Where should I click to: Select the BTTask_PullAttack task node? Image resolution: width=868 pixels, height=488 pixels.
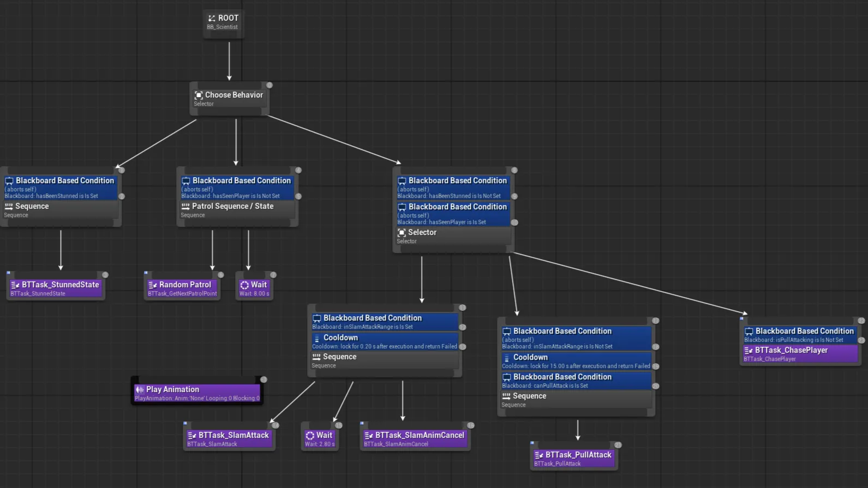pos(573,458)
